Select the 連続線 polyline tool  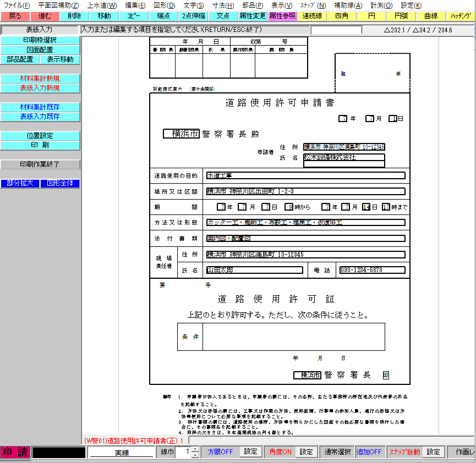point(313,16)
